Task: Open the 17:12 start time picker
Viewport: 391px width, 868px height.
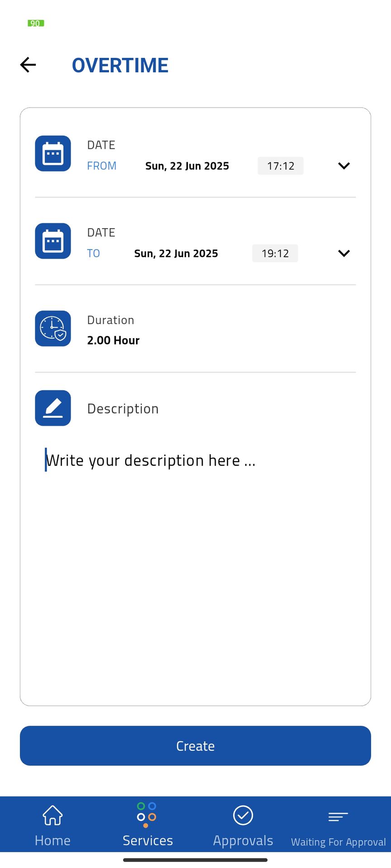Action: coord(281,166)
